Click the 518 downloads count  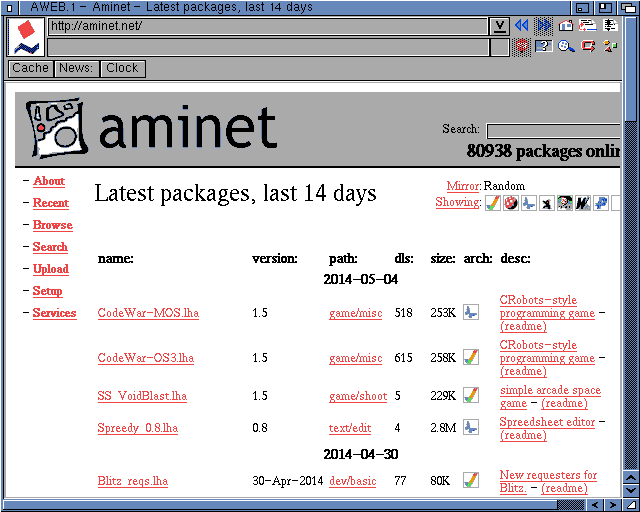point(403,313)
